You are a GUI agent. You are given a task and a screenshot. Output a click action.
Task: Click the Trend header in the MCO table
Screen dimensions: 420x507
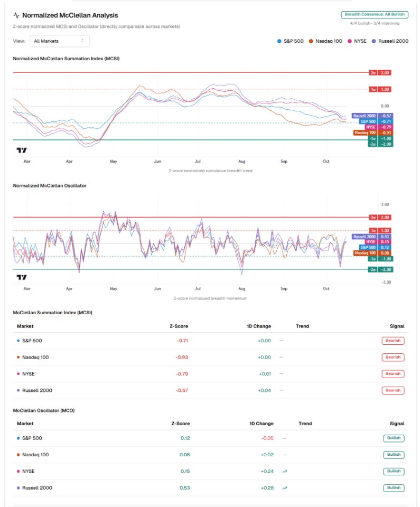click(x=305, y=424)
